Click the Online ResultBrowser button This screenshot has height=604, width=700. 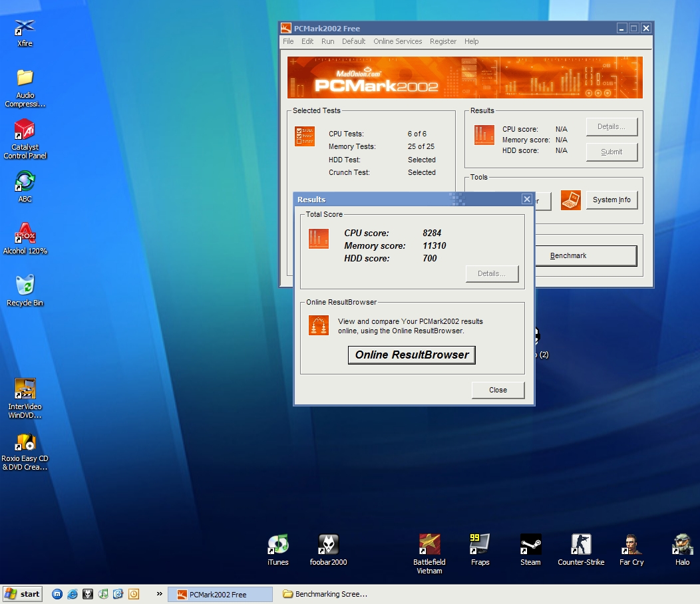(x=412, y=355)
